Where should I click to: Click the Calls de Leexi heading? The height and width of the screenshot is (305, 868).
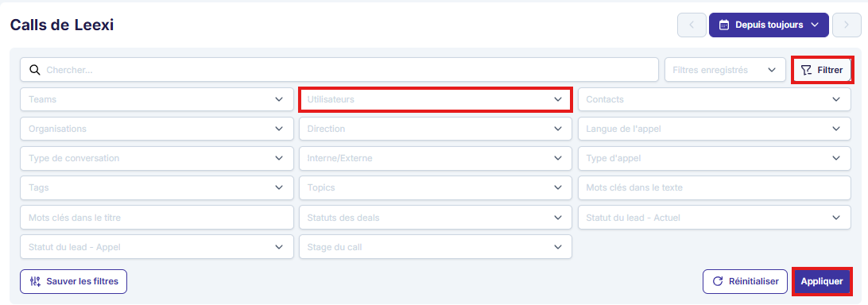pyautogui.click(x=62, y=25)
